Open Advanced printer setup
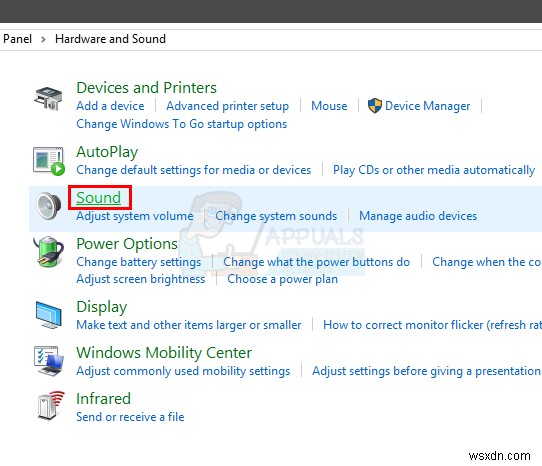The width and height of the screenshot is (542, 466). pos(227,106)
